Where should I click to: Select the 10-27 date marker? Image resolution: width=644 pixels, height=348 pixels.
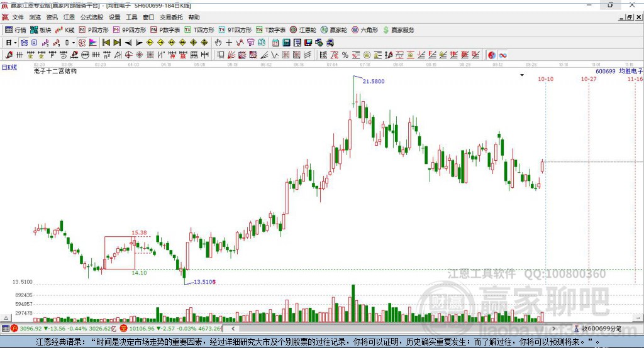click(589, 79)
